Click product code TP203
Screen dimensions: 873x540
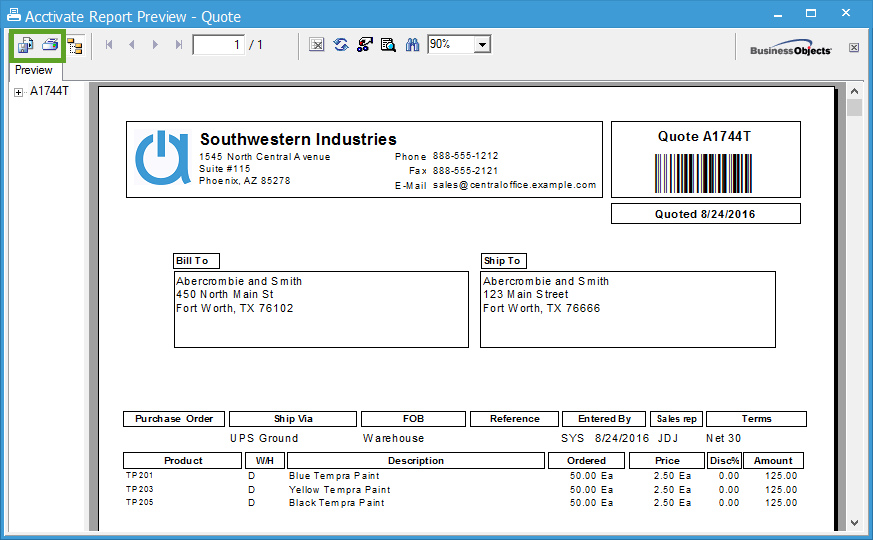pos(140,489)
